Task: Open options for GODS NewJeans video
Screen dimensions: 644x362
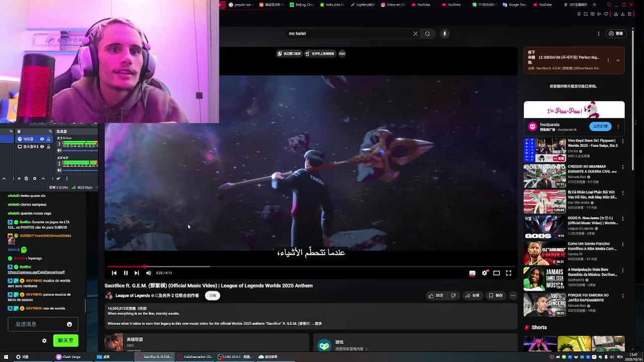Action: click(623, 219)
